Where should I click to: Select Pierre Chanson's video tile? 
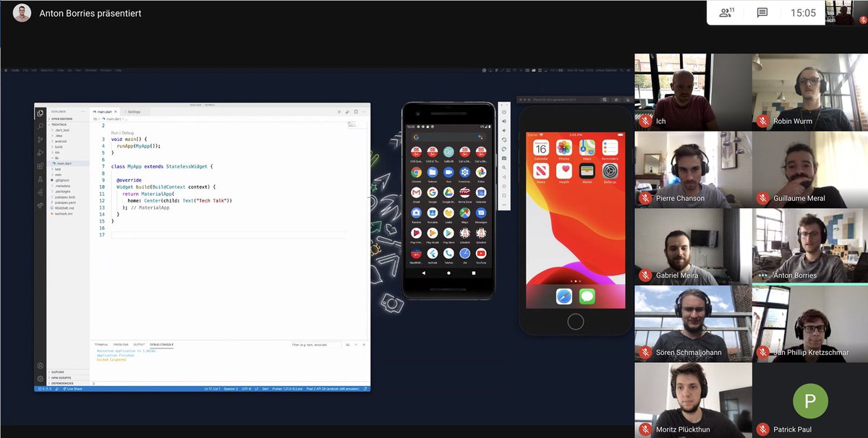tap(693, 169)
